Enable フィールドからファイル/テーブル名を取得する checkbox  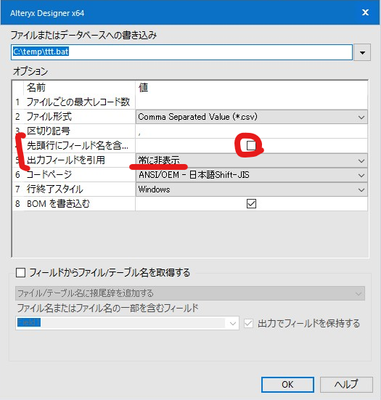(21, 273)
